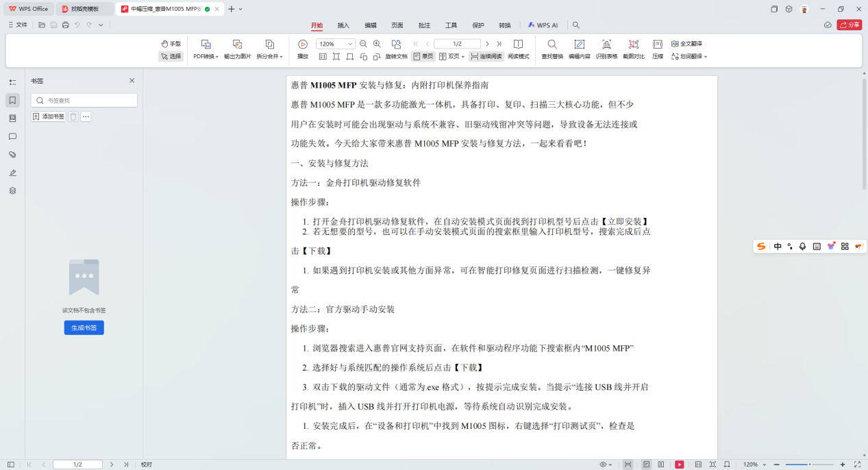Viewport: 868px width, 470px height.
Task: Open quick access toolbar customize arrow
Action: (x=101, y=25)
